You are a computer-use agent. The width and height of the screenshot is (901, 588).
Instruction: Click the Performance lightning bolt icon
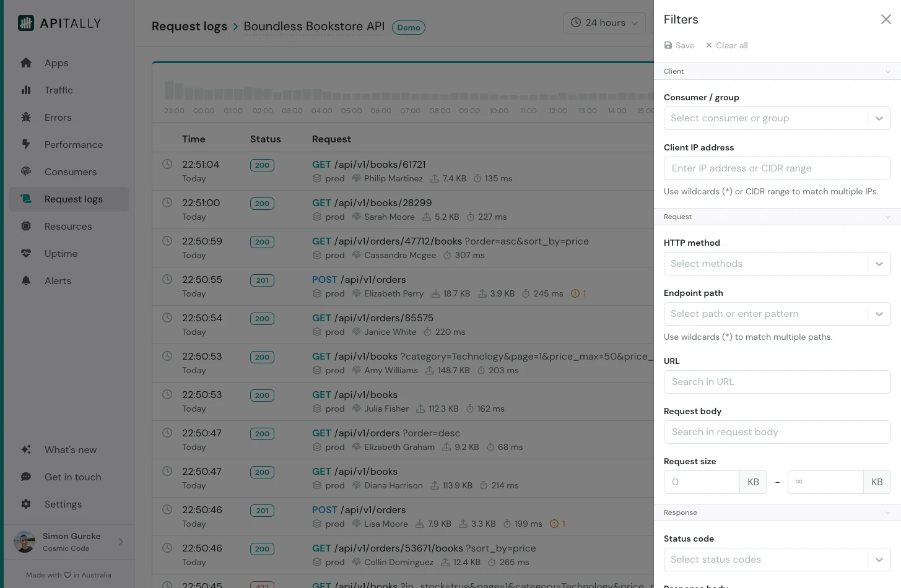point(26,144)
